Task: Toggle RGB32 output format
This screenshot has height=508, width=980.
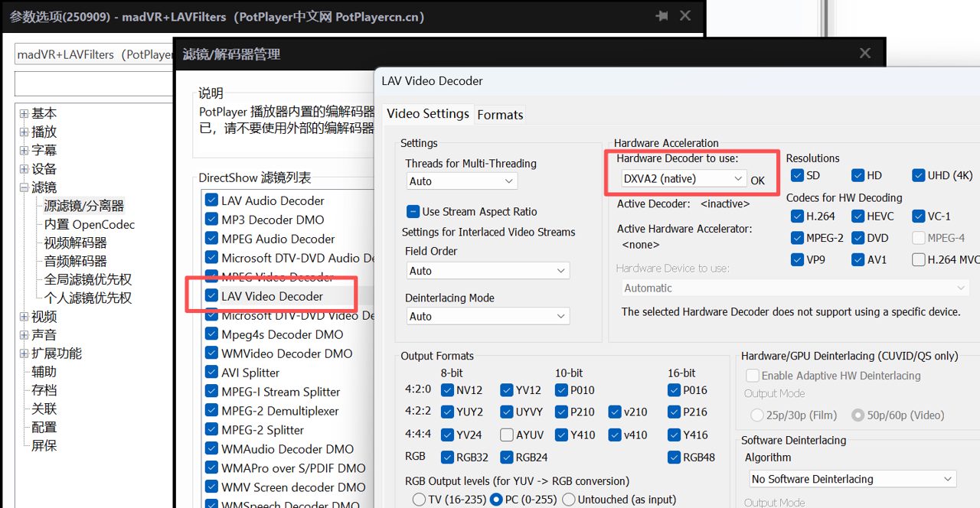Action: [x=448, y=458]
